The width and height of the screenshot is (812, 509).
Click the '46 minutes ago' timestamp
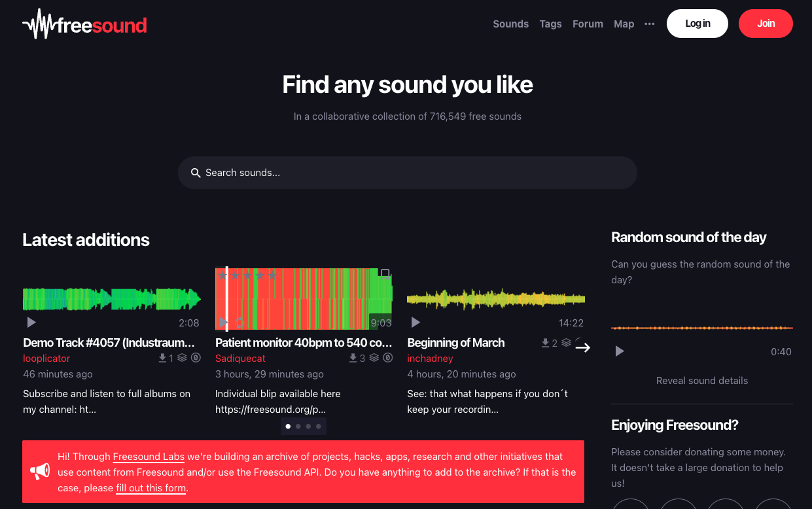point(58,374)
